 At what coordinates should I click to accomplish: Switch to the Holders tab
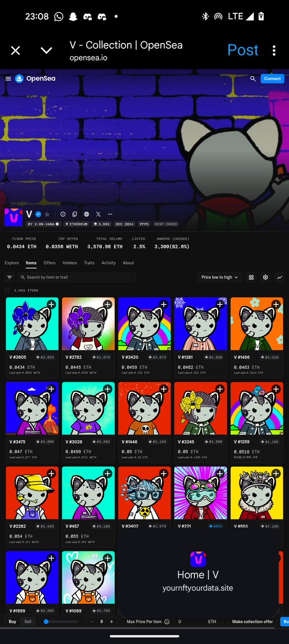point(70,263)
